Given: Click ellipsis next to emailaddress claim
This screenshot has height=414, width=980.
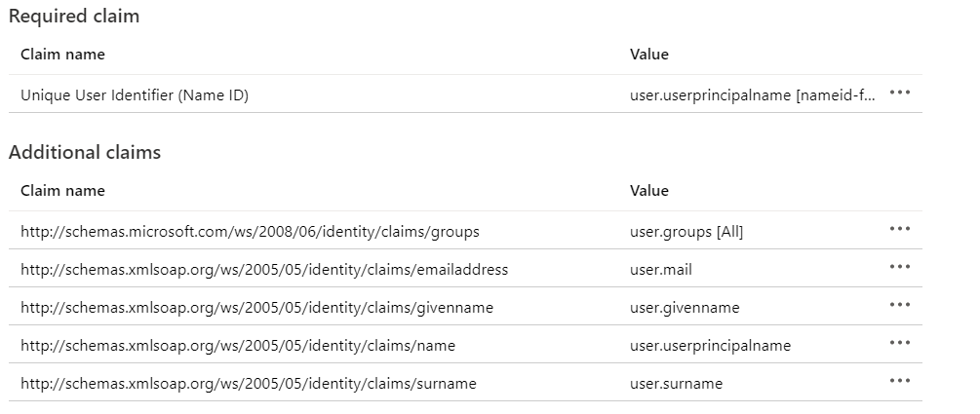Looking at the screenshot, I should 899,268.
